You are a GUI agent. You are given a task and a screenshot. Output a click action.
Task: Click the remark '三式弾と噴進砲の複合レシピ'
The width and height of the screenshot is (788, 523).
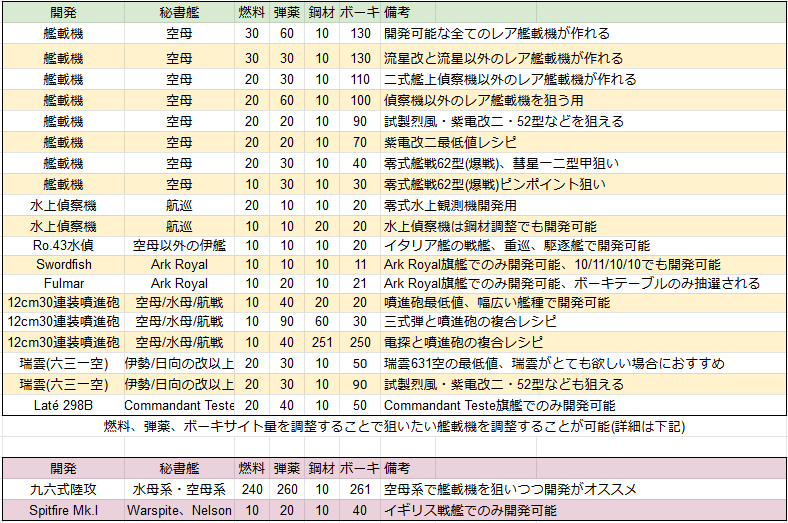(x=470, y=322)
